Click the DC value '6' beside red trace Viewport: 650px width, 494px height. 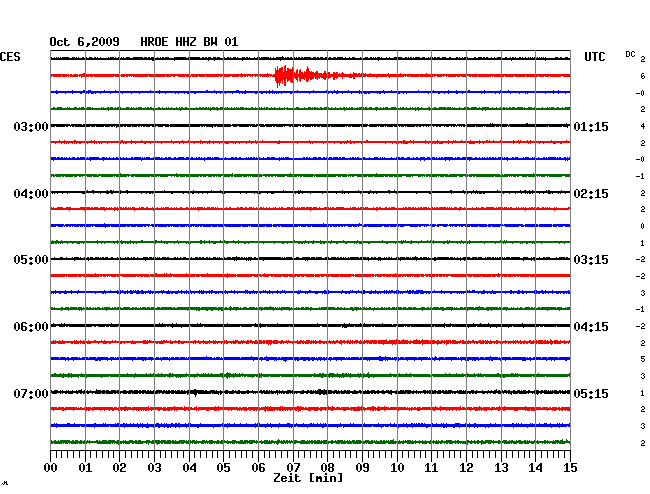643,76
